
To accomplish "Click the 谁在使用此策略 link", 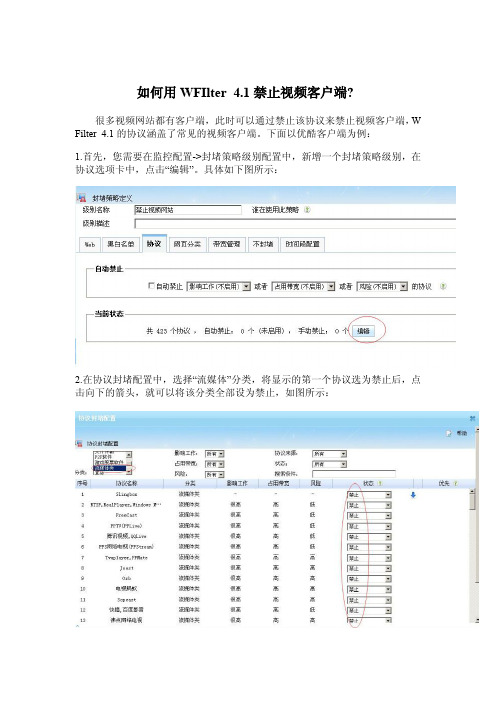I will tap(275, 210).
